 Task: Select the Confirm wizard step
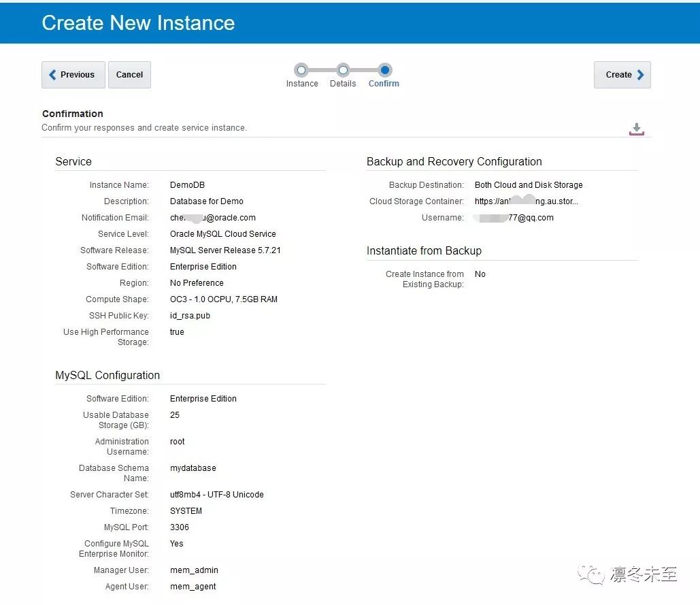pos(384,76)
